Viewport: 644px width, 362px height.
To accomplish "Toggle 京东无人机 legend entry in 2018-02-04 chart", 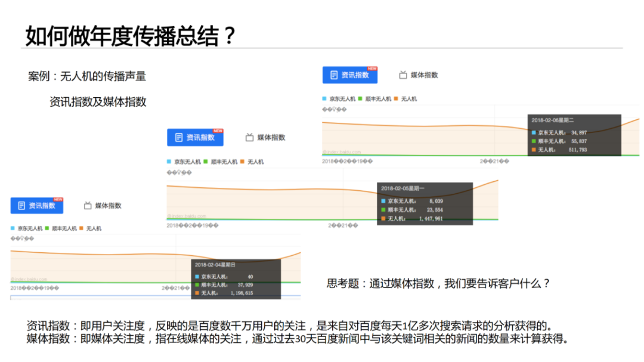I will (27, 228).
